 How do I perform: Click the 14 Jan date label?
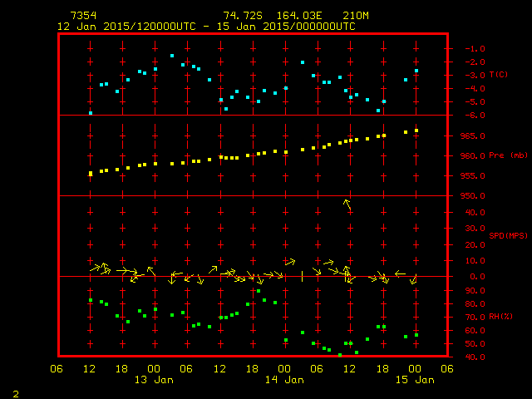284,380
